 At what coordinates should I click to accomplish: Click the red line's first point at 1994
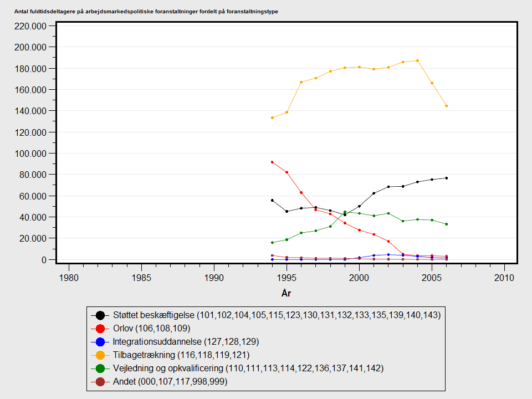(272, 162)
